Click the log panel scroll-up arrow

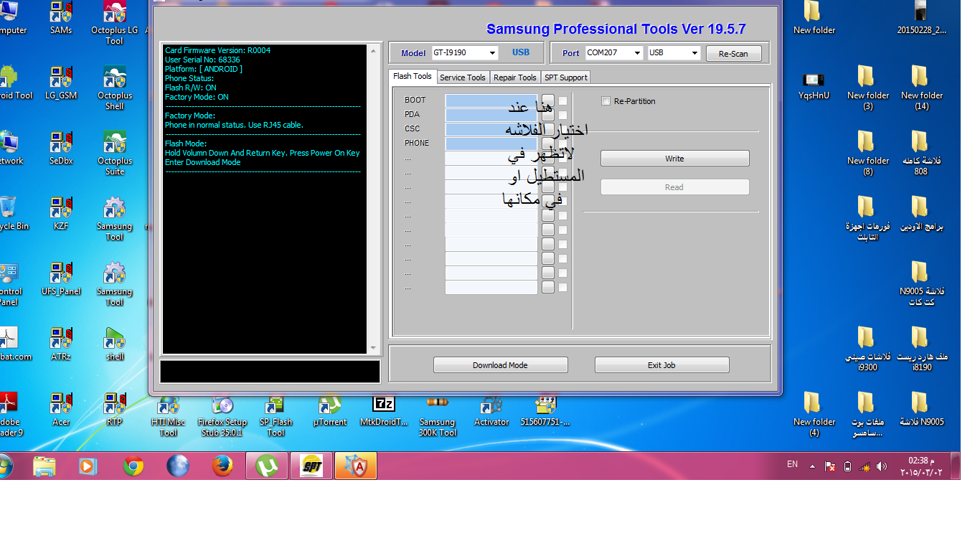click(372, 50)
